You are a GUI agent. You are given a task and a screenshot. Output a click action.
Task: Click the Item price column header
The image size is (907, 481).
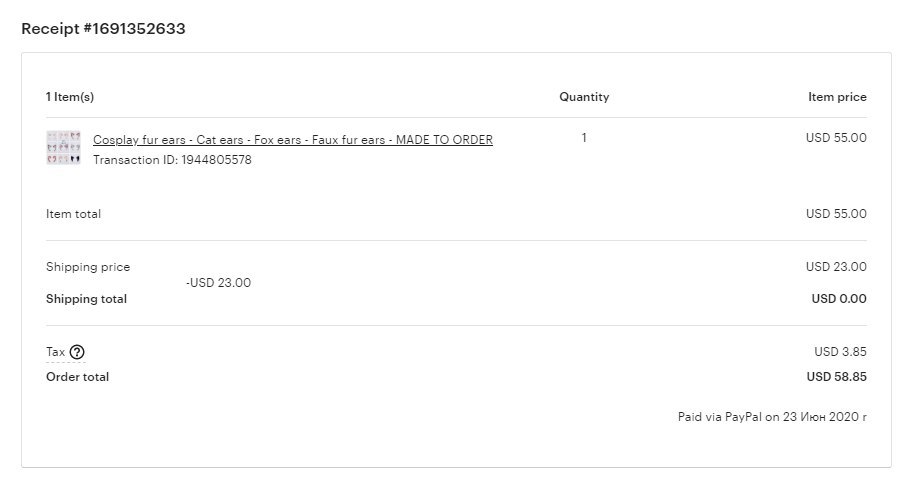[837, 97]
